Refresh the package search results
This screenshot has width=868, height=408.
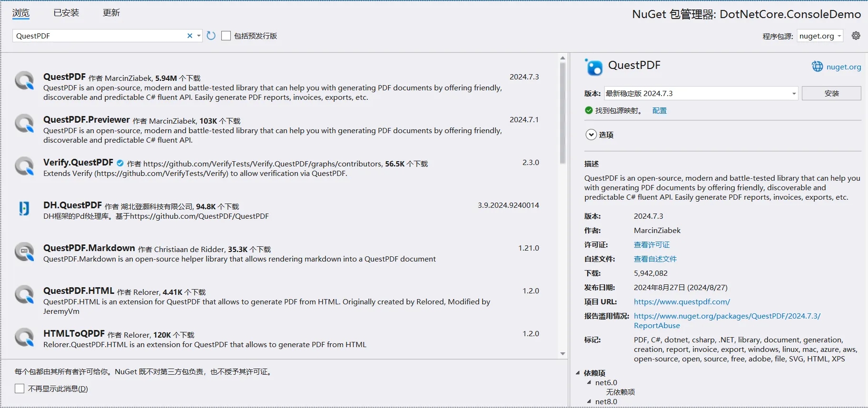(x=211, y=36)
